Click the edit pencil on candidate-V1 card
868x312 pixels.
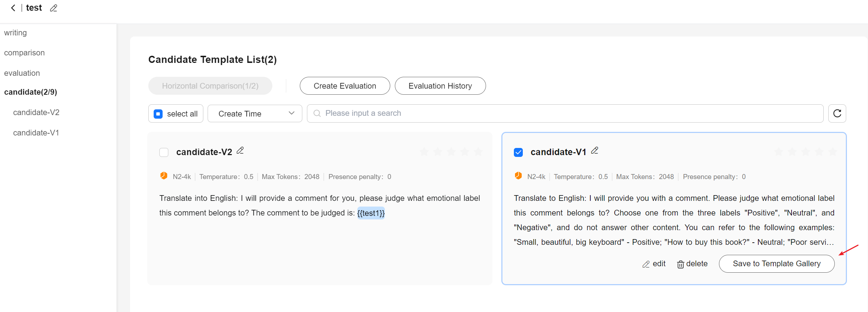click(x=654, y=264)
